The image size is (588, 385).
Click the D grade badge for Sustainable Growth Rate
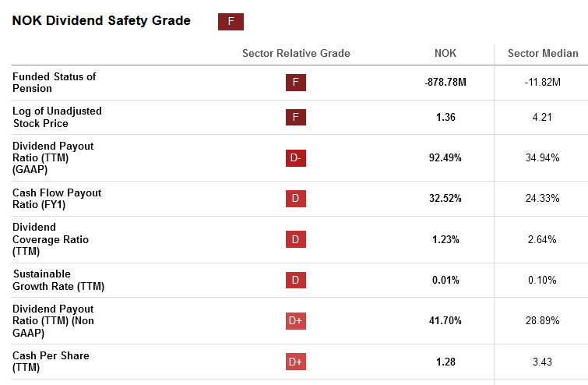click(x=295, y=280)
